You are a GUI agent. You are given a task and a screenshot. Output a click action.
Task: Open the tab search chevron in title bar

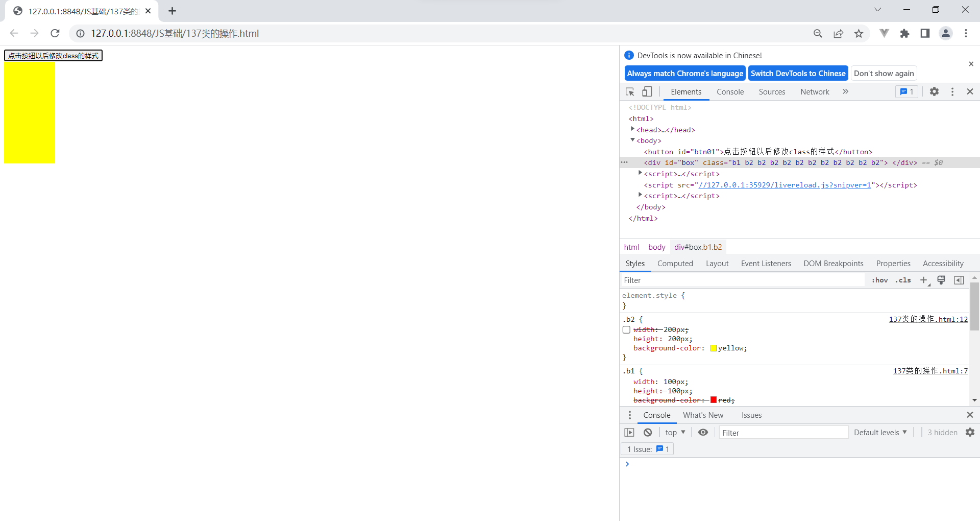pyautogui.click(x=877, y=10)
